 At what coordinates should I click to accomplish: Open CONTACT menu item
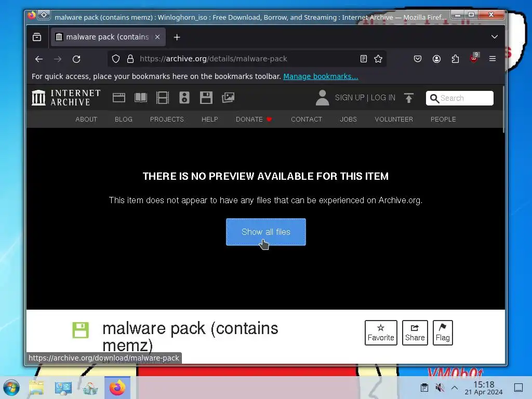tap(307, 119)
